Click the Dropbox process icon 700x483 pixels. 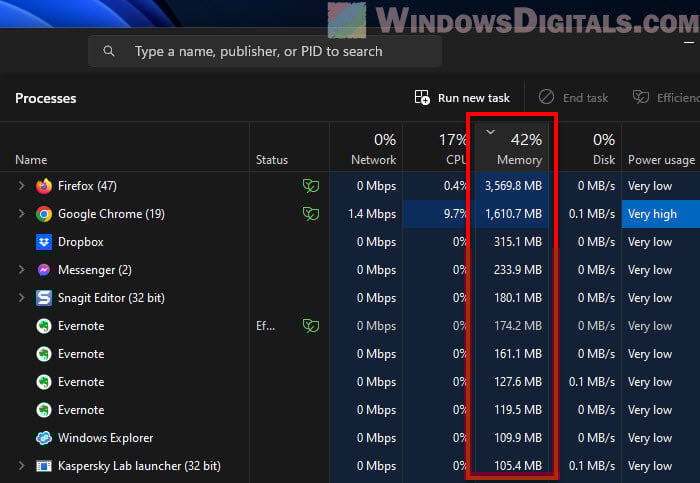pyautogui.click(x=44, y=242)
